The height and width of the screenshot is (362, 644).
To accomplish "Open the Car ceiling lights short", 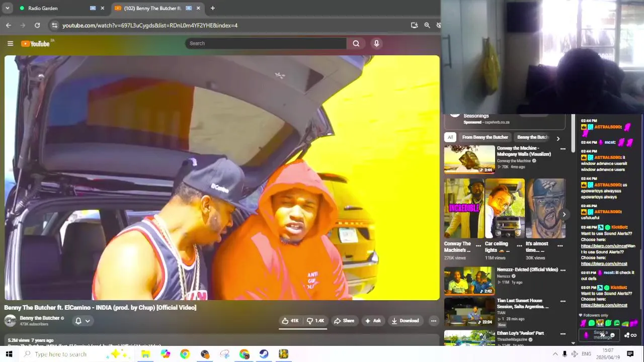I will (505, 208).
